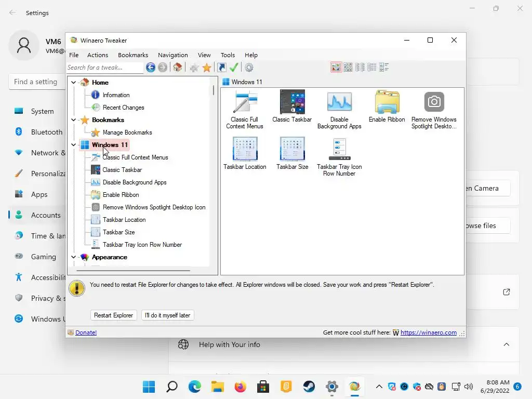Open Taskbar Tray Icon Row Number tile
The height and width of the screenshot is (399, 532).
coord(339,157)
